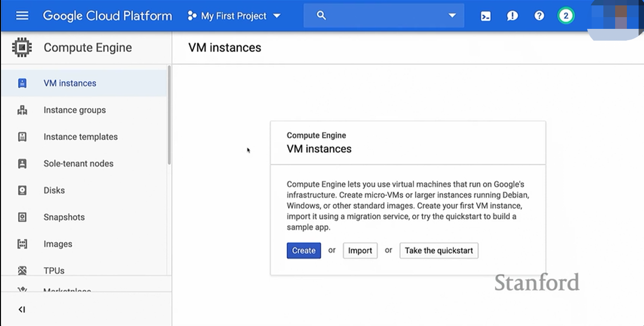Click Take the quickstart button

[x=439, y=251]
